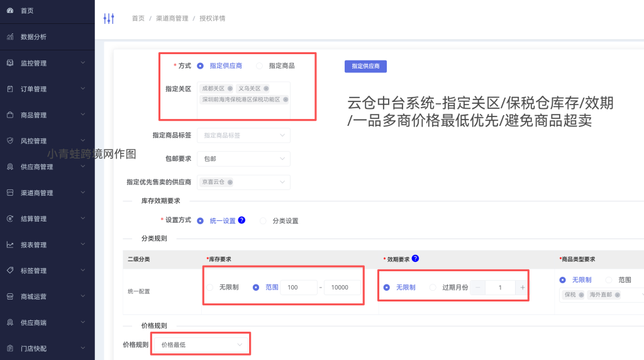This screenshot has width=644, height=360.
Task: Click help icon next to 统一设置
Action: click(x=241, y=220)
